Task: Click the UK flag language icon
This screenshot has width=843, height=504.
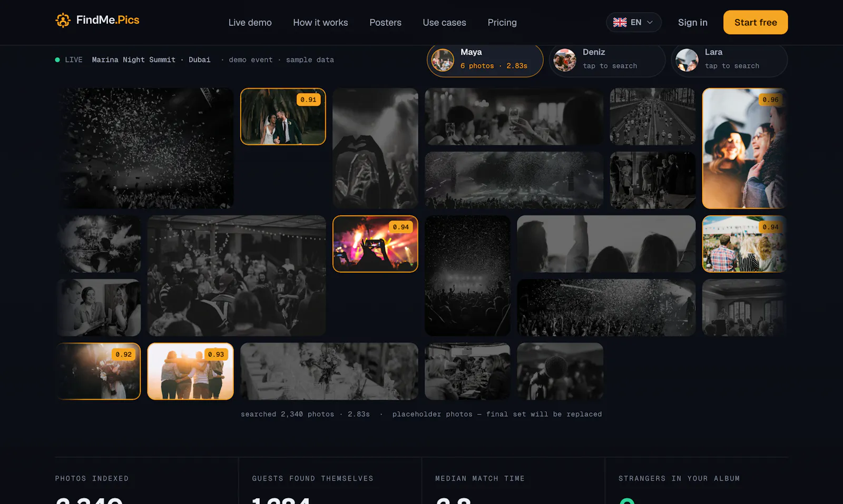Action: click(620, 23)
